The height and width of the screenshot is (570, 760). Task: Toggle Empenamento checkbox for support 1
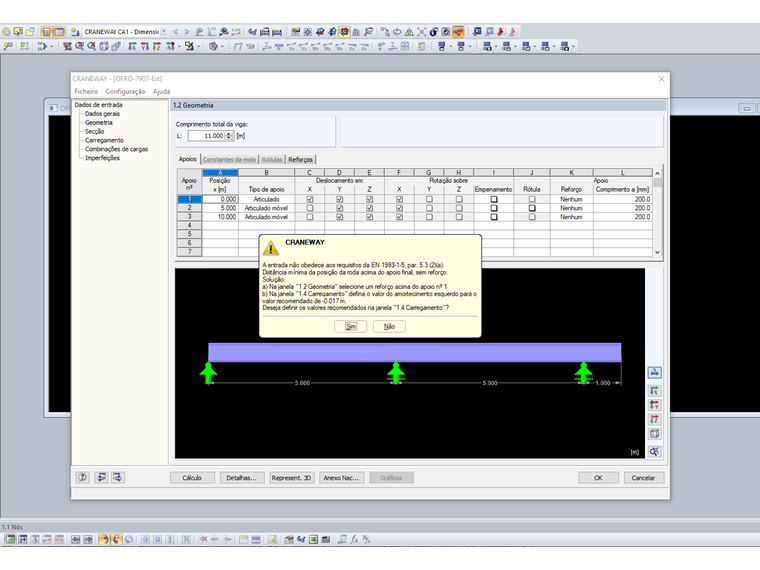pyautogui.click(x=493, y=199)
